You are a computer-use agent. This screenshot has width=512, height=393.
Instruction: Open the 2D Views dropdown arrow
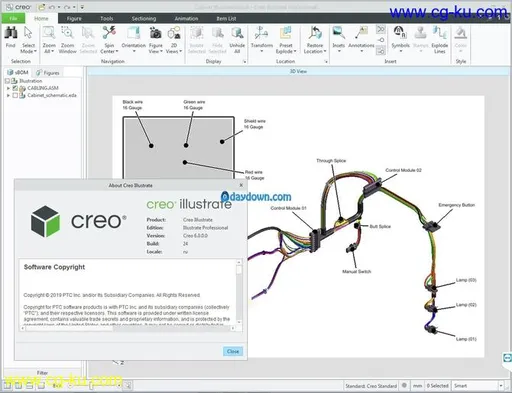[x=181, y=51]
